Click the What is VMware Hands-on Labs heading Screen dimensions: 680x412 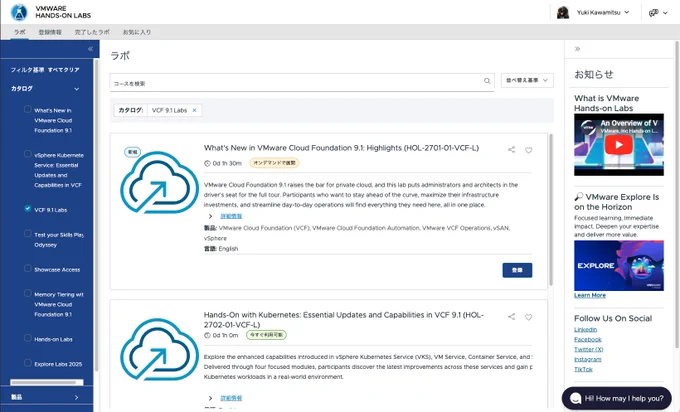click(606, 103)
